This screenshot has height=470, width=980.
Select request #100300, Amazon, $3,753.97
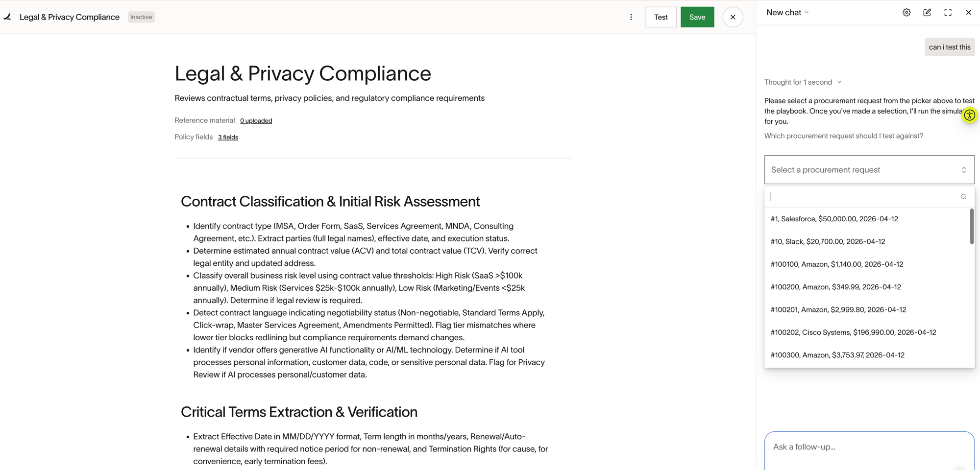(x=867, y=355)
